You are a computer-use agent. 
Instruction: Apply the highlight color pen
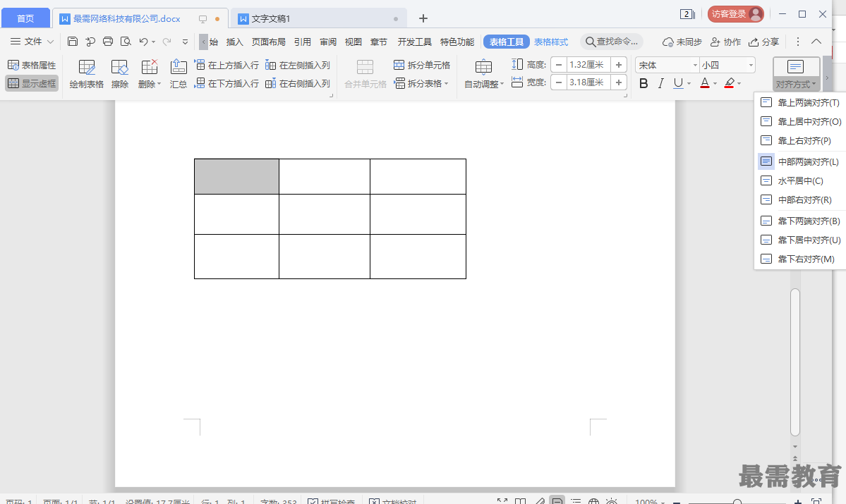point(730,84)
